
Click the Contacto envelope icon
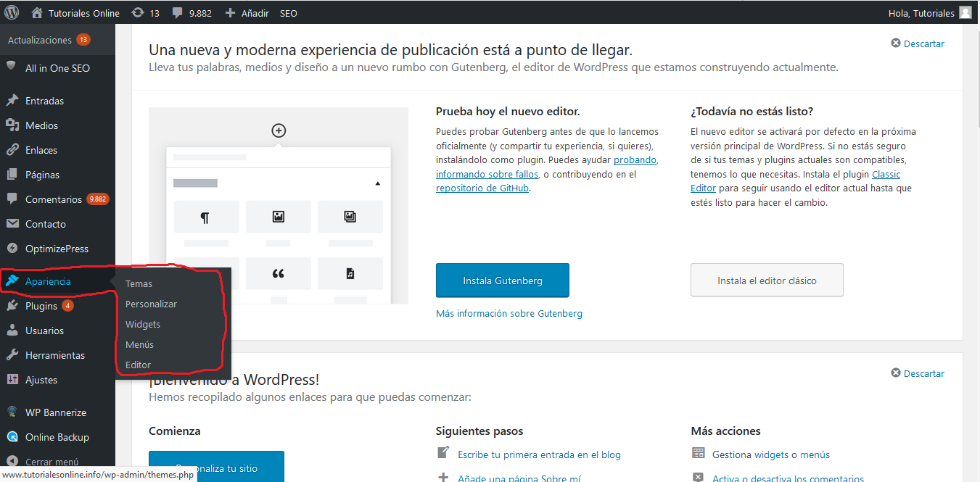coord(12,224)
